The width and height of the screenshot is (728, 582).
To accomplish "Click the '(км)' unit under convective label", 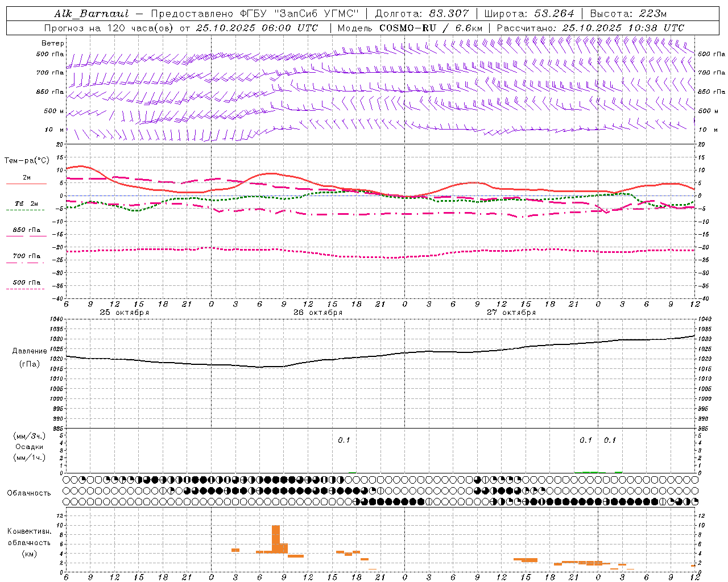I will [x=30, y=554].
